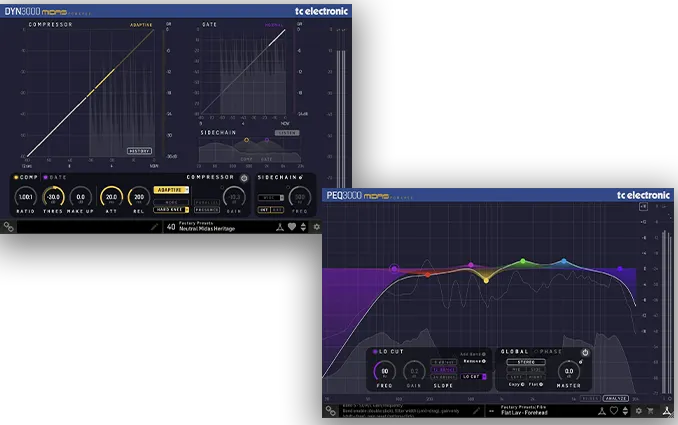678x425 pixels.
Task: Click the RULES button near ANALYZE
Action: [590, 398]
